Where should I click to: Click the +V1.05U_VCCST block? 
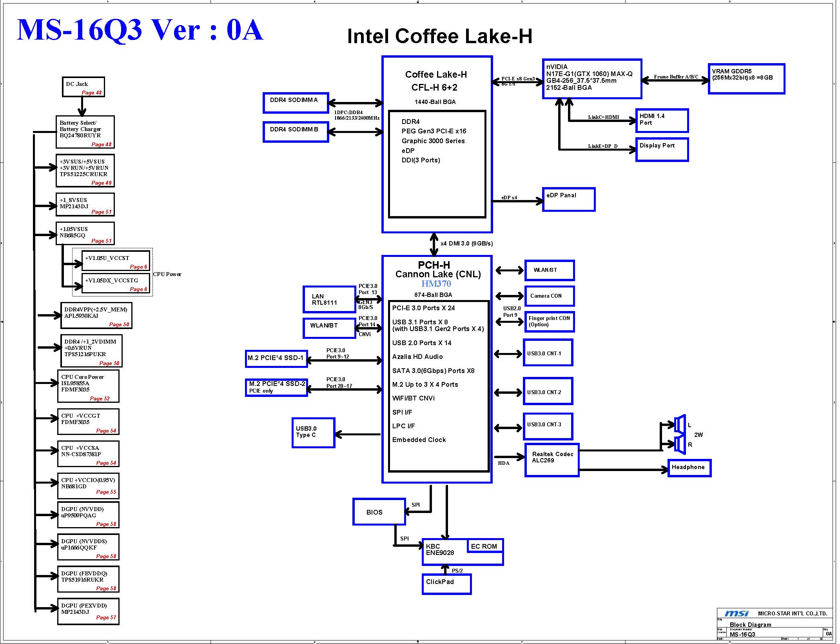pyautogui.click(x=116, y=261)
